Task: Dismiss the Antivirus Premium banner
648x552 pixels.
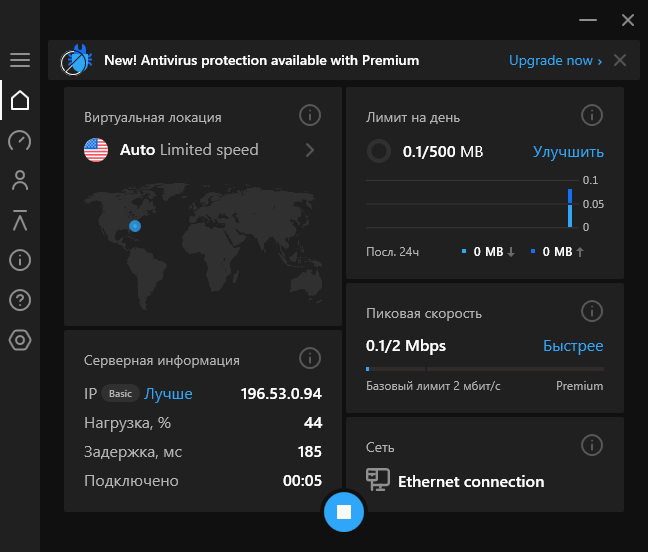Action: click(x=620, y=60)
